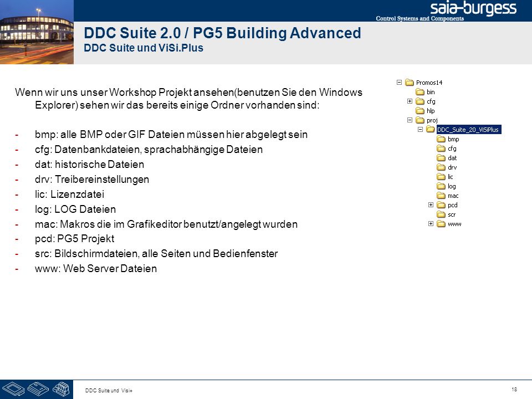Select the bmp folder label
Viewport: 532px width, 399px height.
(x=453, y=139)
